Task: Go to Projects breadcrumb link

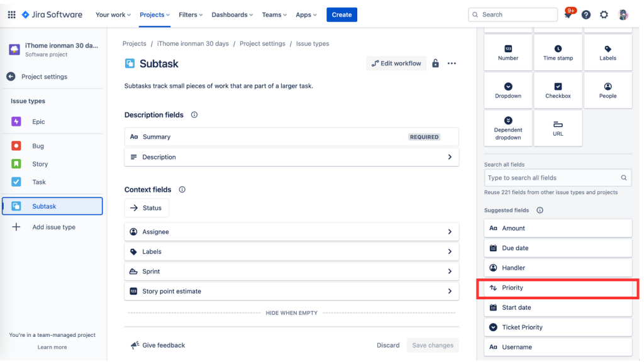Action: click(135, 44)
